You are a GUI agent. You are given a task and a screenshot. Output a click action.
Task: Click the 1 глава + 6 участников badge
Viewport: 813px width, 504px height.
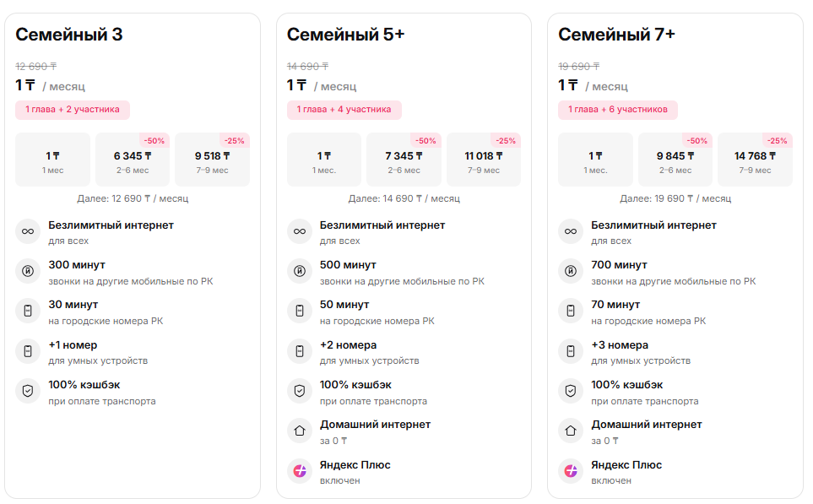pos(617,110)
